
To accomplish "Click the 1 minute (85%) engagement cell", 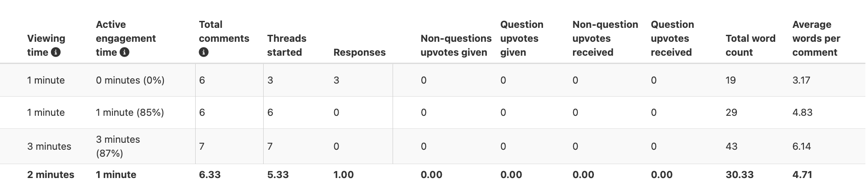I will (130, 112).
